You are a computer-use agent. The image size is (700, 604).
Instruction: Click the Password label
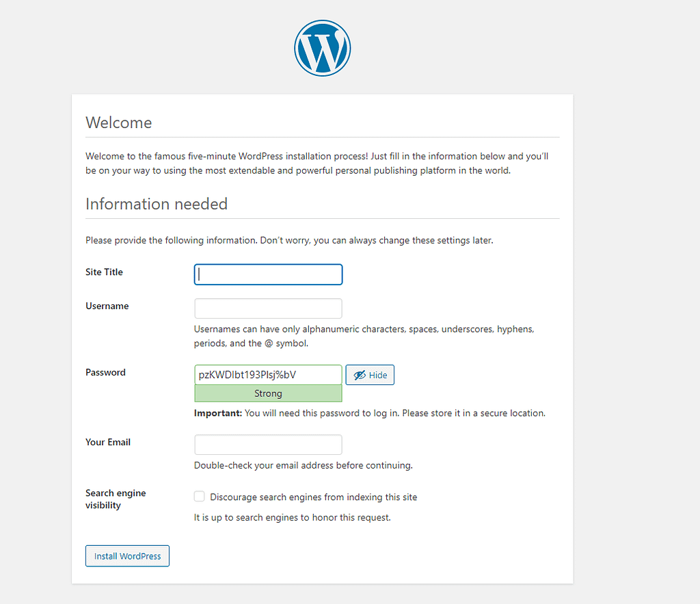[x=105, y=372]
